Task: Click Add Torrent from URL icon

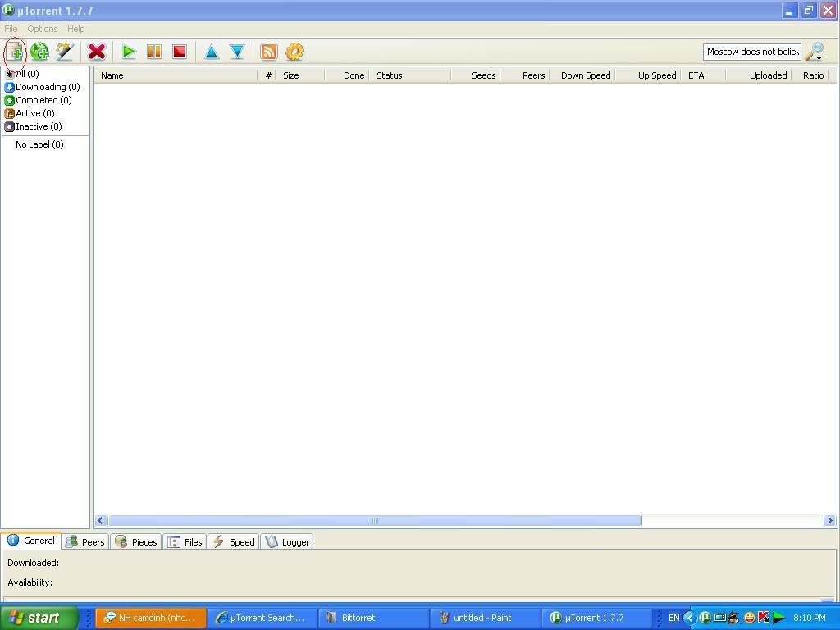Action: coord(39,52)
